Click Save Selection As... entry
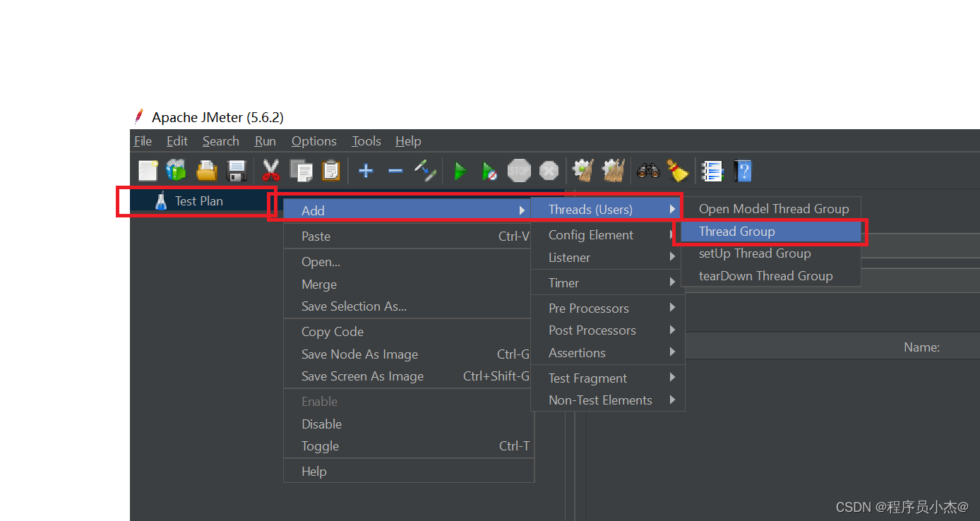 [408, 306]
